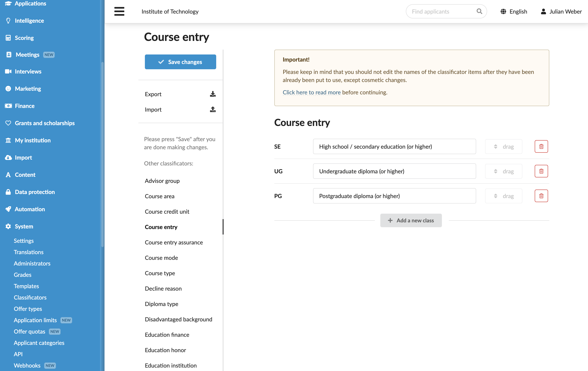Viewport: 588px width, 371px height.
Task: Delete the UG class row
Action: (x=541, y=171)
